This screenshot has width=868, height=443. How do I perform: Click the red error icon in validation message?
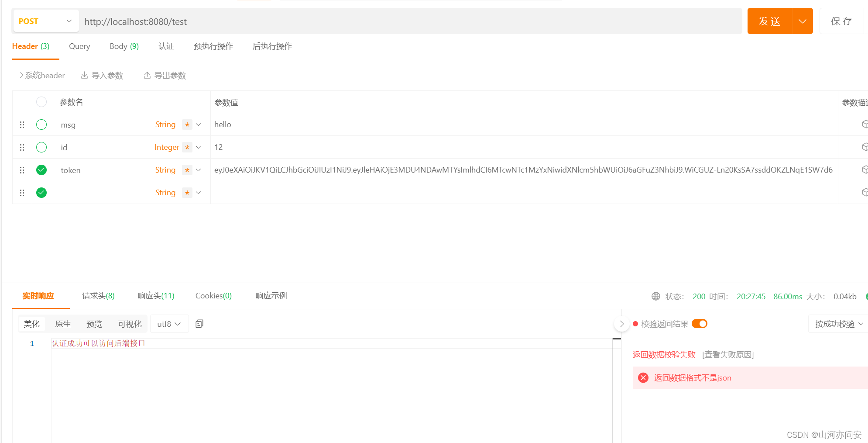643,377
